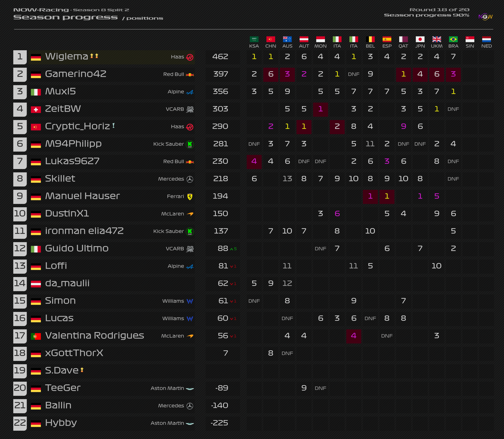Click the red down arrow beside Loffi's points
Viewport: 504px width, 439px height.
tap(231, 267)
